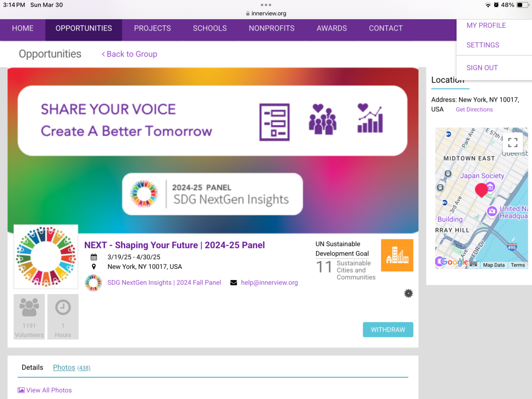
Task: Click the 2024-25 Panel SDG NextGen Insights badge
Action: (212, 194)
